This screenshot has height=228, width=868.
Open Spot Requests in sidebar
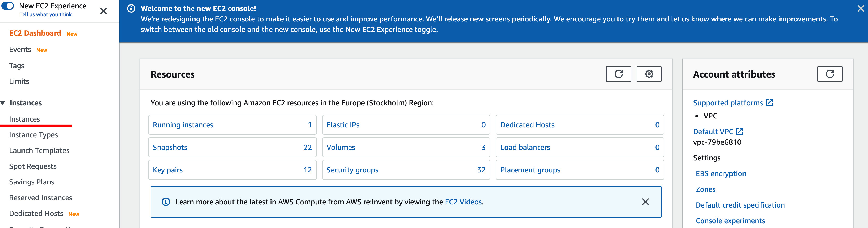click(x=33, y=166)
